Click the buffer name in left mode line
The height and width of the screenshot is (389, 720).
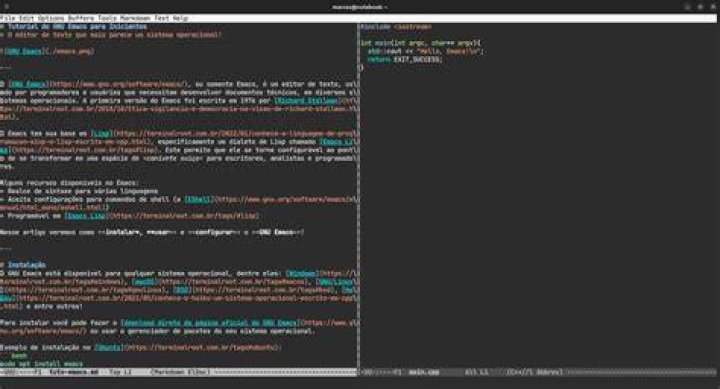74,372
